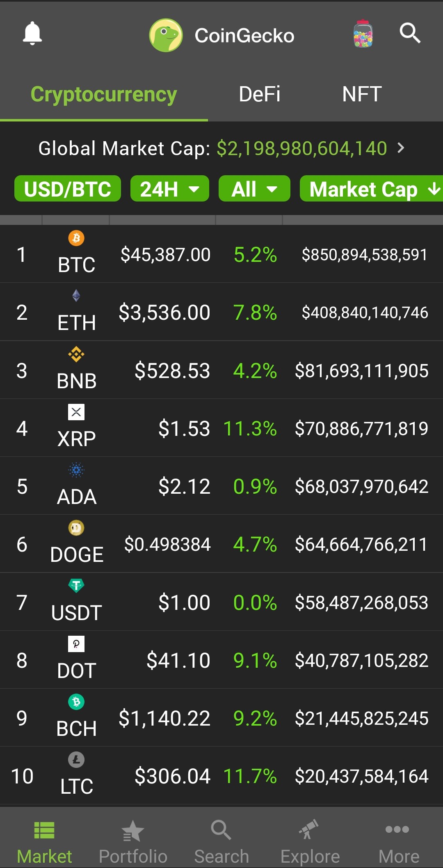This screenshot has height=868, width=443.
Task: Open the More dots menu
Action: pyautogui.click(x=397, y=829)
